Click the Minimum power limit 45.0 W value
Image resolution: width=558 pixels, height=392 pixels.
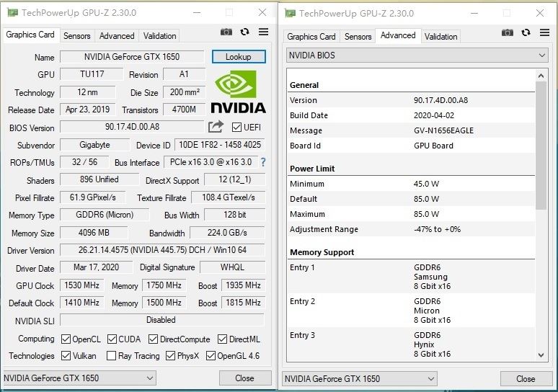[426, 184]
